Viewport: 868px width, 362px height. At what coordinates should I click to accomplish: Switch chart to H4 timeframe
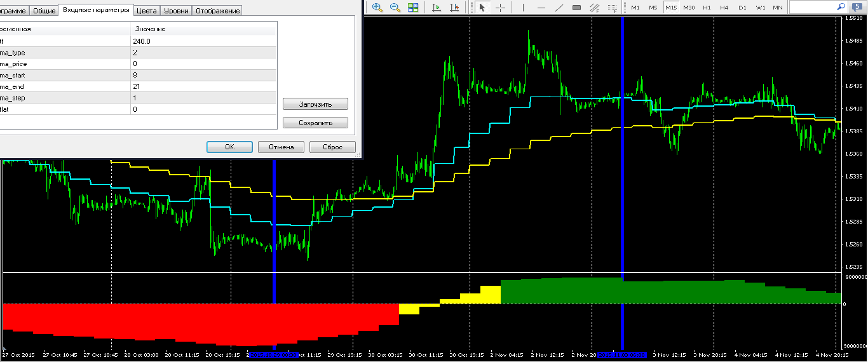(x=724, y=8)
